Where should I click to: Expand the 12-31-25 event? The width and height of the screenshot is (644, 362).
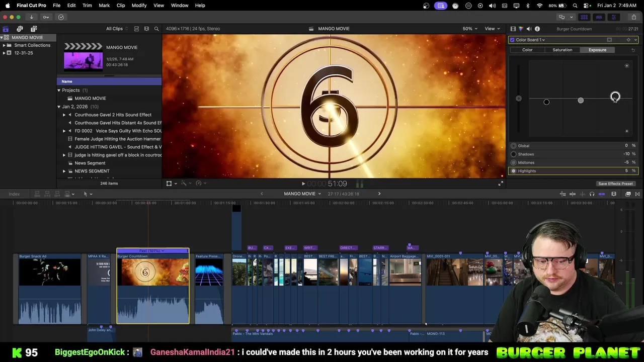coord(4,53)
